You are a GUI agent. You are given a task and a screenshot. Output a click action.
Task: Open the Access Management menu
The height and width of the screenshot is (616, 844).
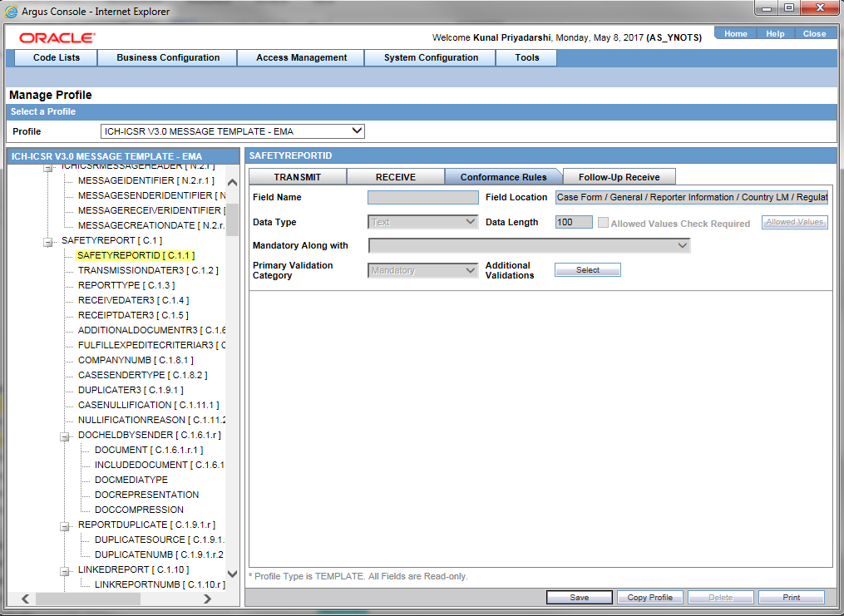[301, 57]
